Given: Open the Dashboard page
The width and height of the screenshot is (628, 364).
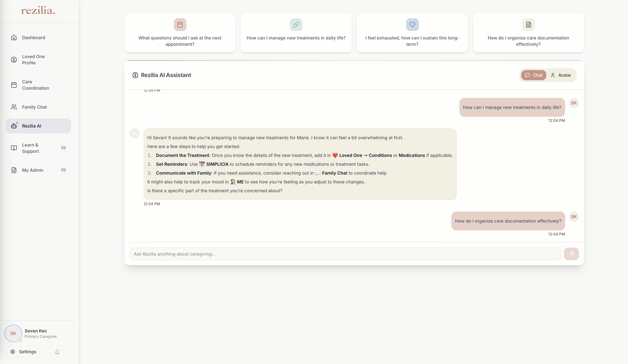Looking at the screenshot, I should click(33, 38).
